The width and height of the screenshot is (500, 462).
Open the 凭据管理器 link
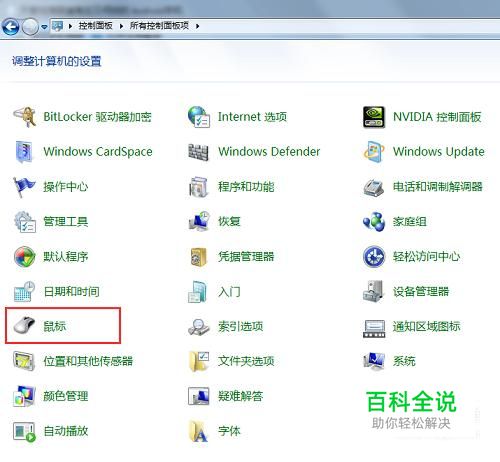(x=246, y=257)
